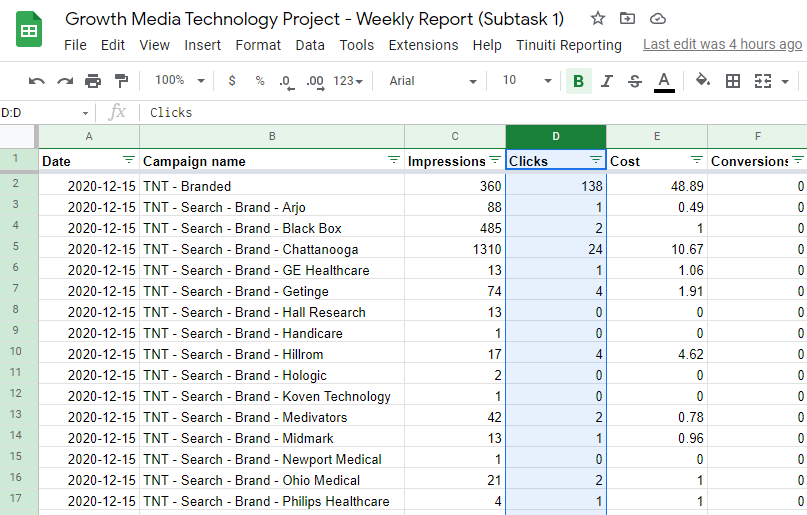The image size is (807, 515).
Task: Click into the formula bar
Action: 473,112
